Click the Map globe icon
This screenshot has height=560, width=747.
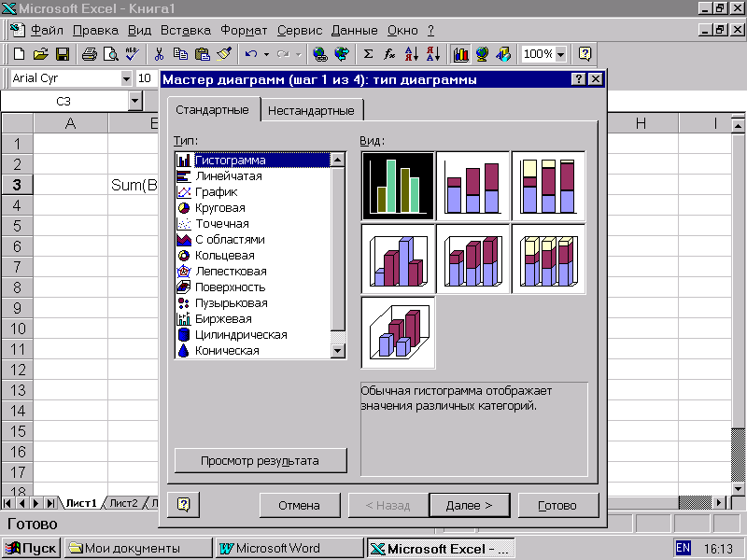[482, 54]
